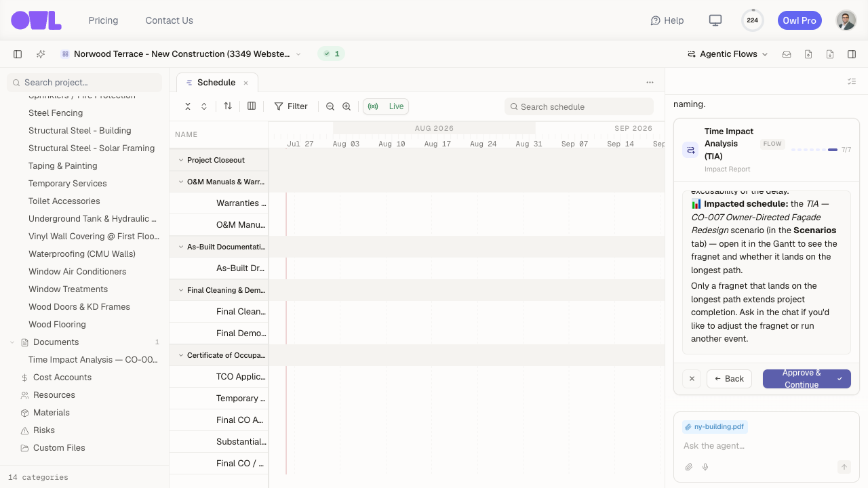Open the checklist icon in agent panel
The image size is (868, 488).
(852, 82)
